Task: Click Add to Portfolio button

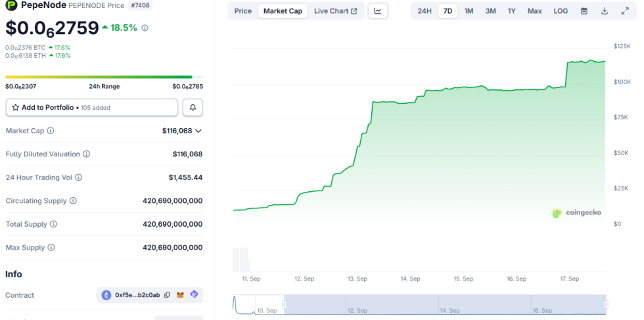Action: (x=91, y=107)
